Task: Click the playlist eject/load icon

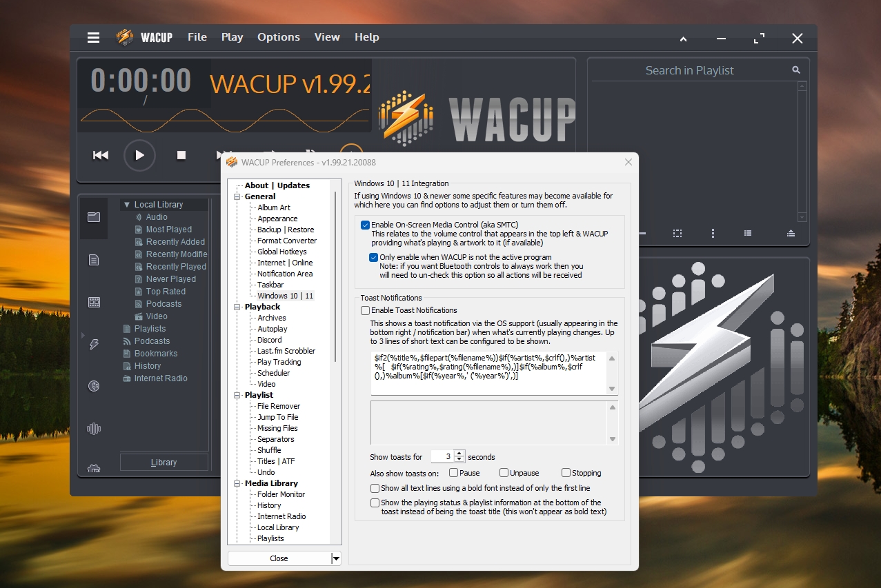Action: [791, 234]
